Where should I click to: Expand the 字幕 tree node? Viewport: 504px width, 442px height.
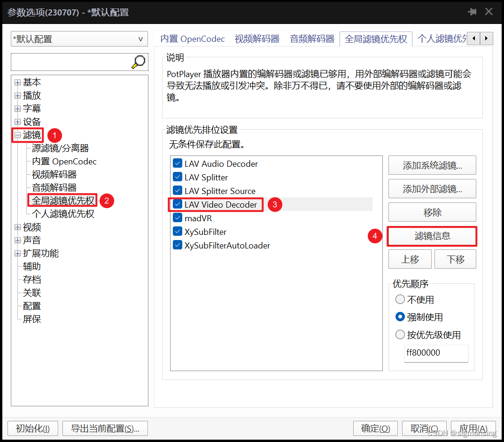(18, 109)
